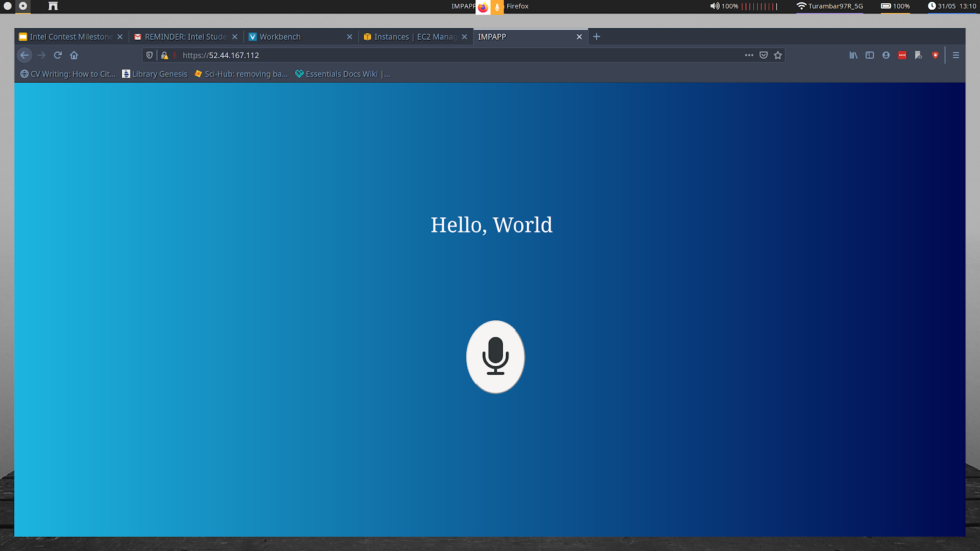Image resolution: width=980 pixels, height=551 pixels.
Task: Open Turambar97R_5G Wi-Fi network menu
Action: (x=829, y=6)
